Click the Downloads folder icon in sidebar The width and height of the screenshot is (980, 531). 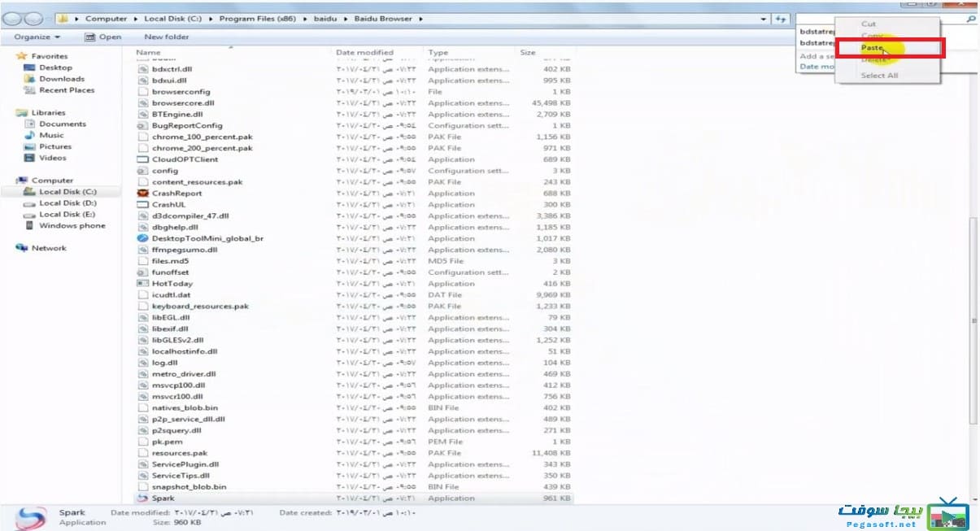tap(30, 79)
